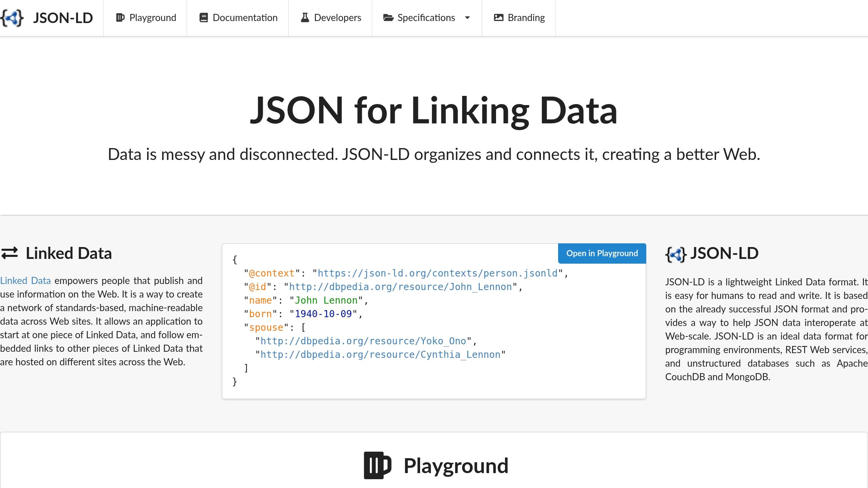Go to the Developers nav item
868x488 pixels.
click(x=330, y=18)
